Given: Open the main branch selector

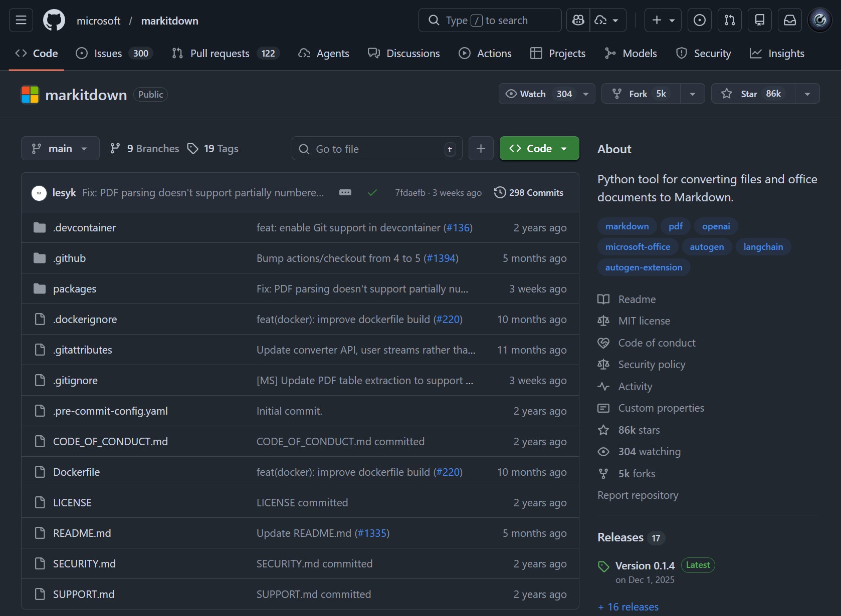Looking at the screenshot, I should pos(60,148).
